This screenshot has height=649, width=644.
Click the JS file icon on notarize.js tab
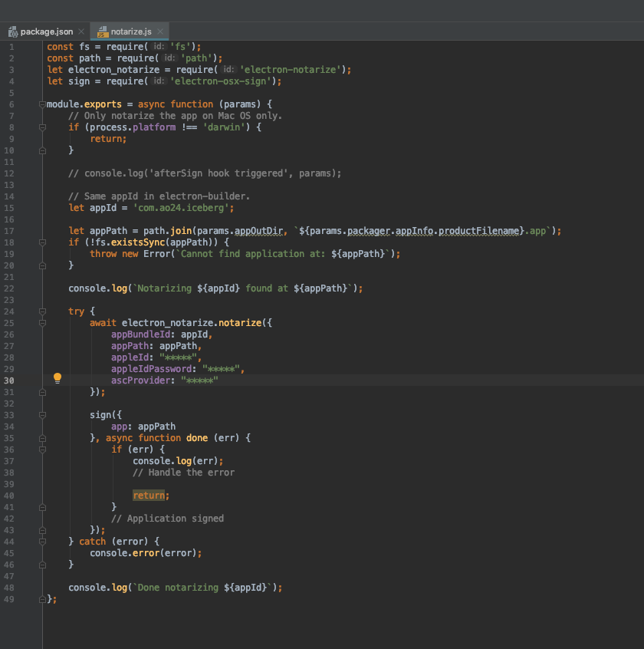101,32
